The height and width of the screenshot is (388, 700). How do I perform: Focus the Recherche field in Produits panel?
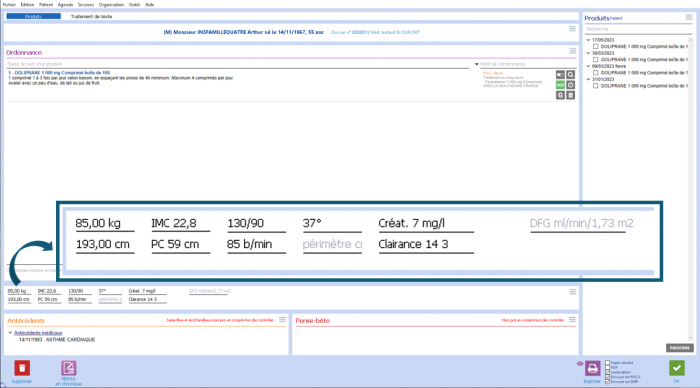638,29
